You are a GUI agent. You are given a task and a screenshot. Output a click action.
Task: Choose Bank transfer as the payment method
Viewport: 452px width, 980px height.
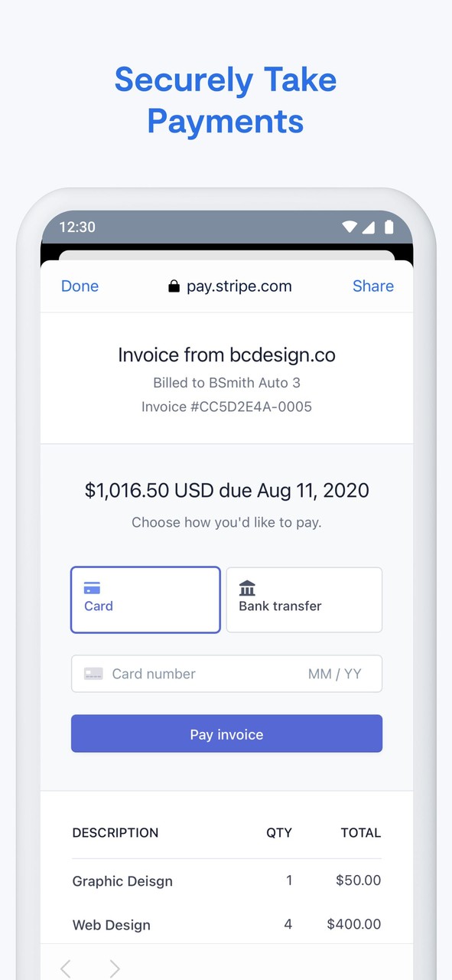pos(304,599)
